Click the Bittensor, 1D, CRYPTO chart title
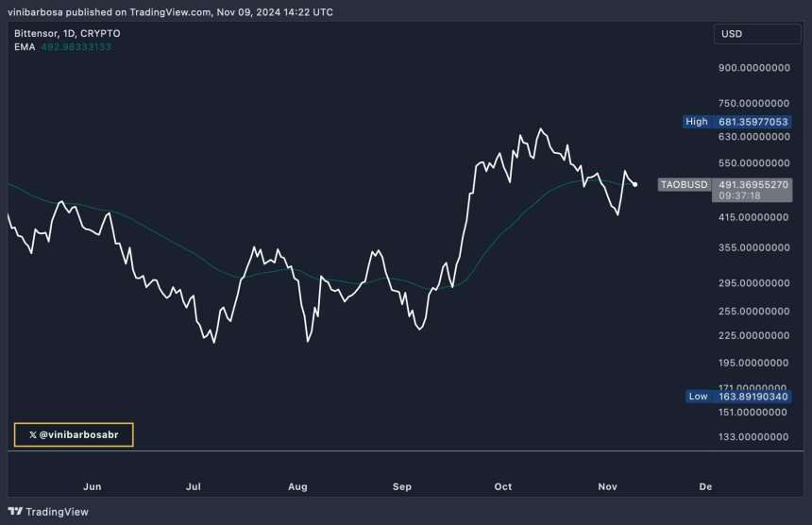This screenshot has height=525, width=812. click(x=66, y=33)
